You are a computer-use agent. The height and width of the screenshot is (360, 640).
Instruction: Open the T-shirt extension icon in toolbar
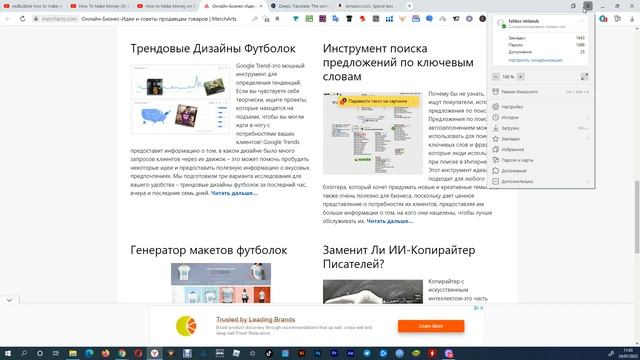pos(349,19)
